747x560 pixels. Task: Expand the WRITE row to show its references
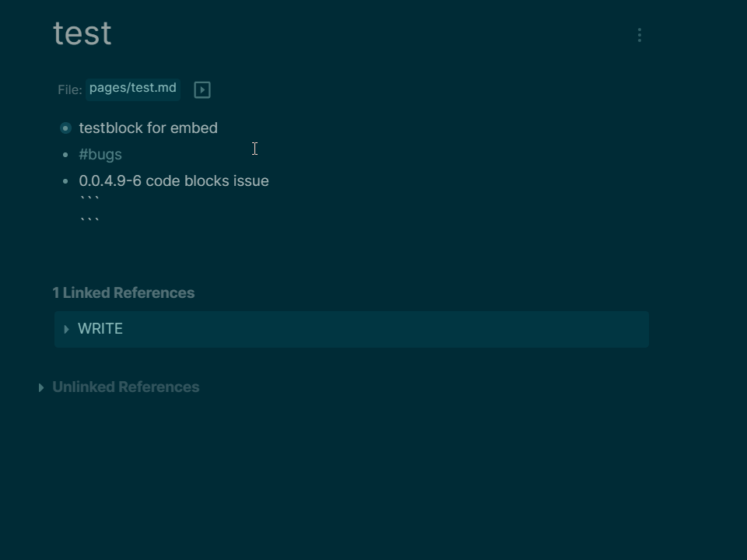tap(67, 329)
